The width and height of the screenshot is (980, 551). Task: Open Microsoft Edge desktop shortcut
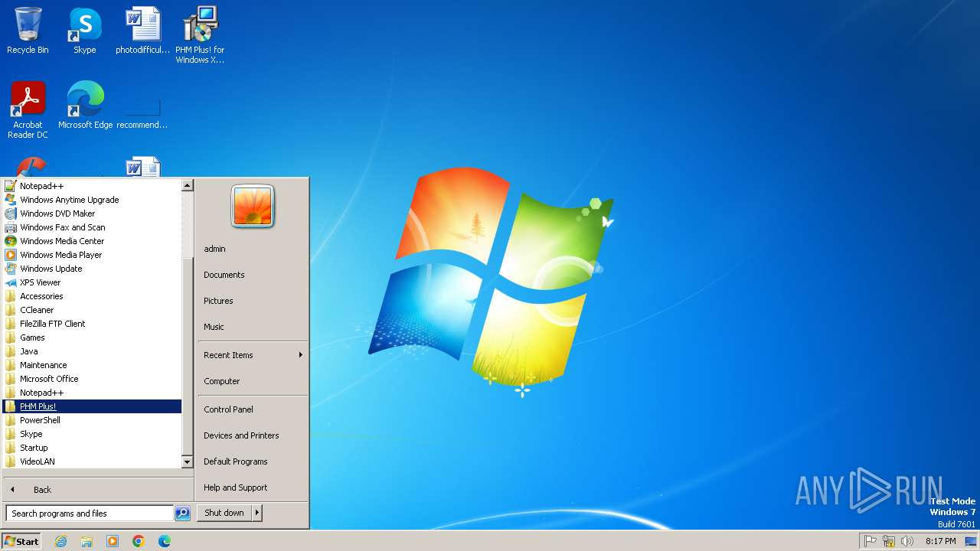tap(85, 105)
